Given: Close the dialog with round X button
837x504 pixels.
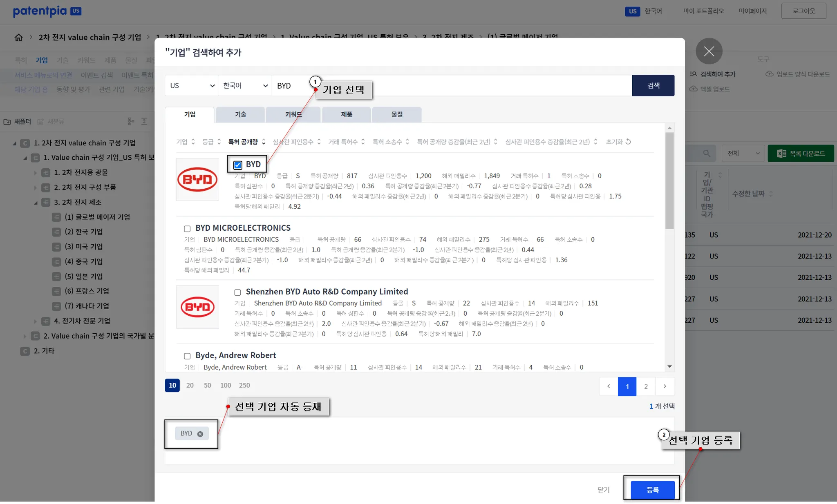Looking at the screenshot, I should pos(709,51).
